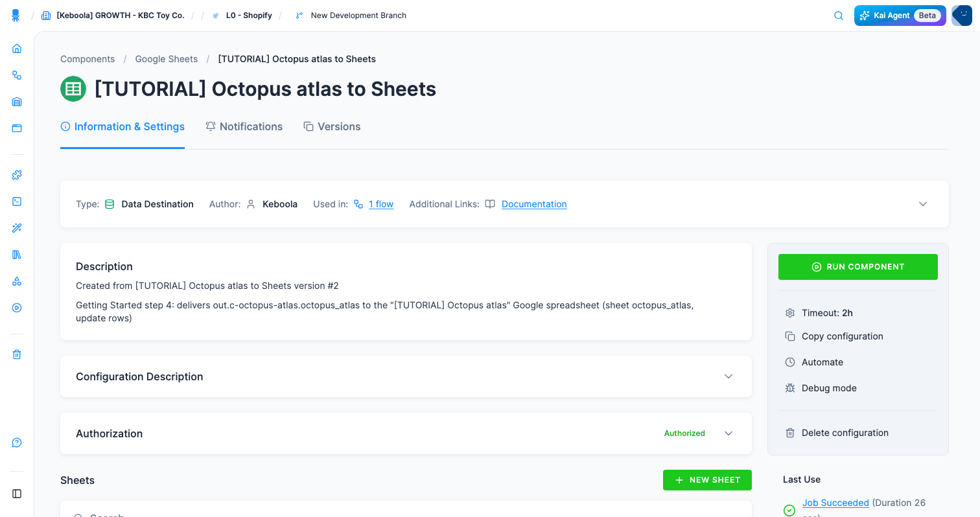Open the L0 - Shopify project breadcrumb
The width and height of the screenshot is (980, 517).
(x=242, y=16)
